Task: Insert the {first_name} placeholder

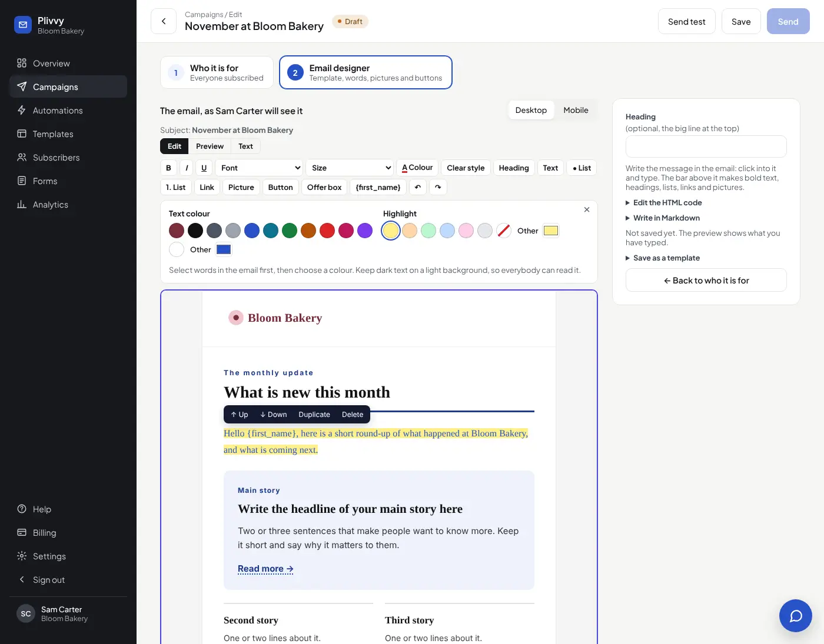Action: click(x=378, y=187)
